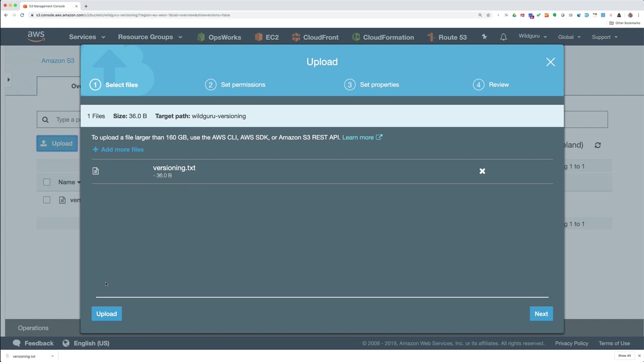Viewport: 644px width, 362px height.
Task: Click the browser address bar
Action: point(252,15)
